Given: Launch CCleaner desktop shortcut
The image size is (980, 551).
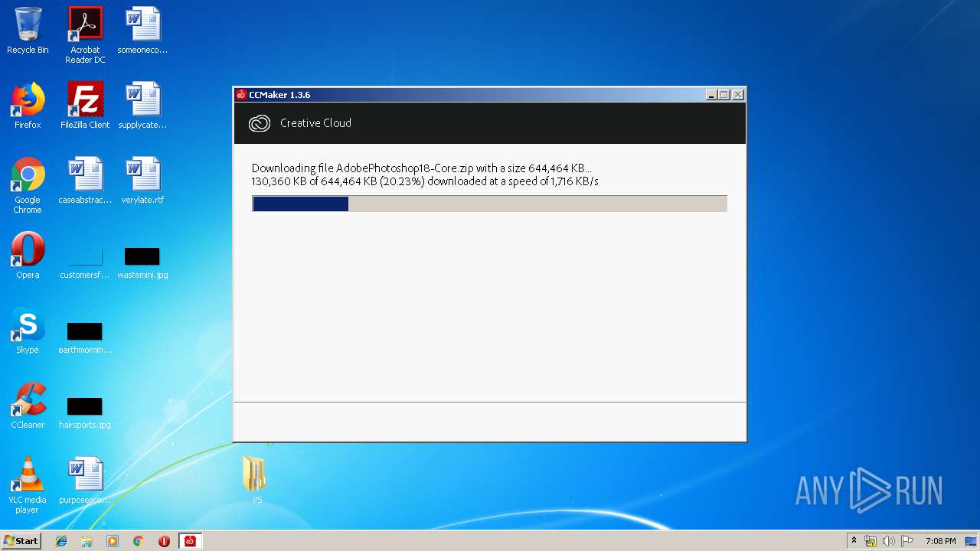Looking at the screenshot, I should tap(28, 406).
